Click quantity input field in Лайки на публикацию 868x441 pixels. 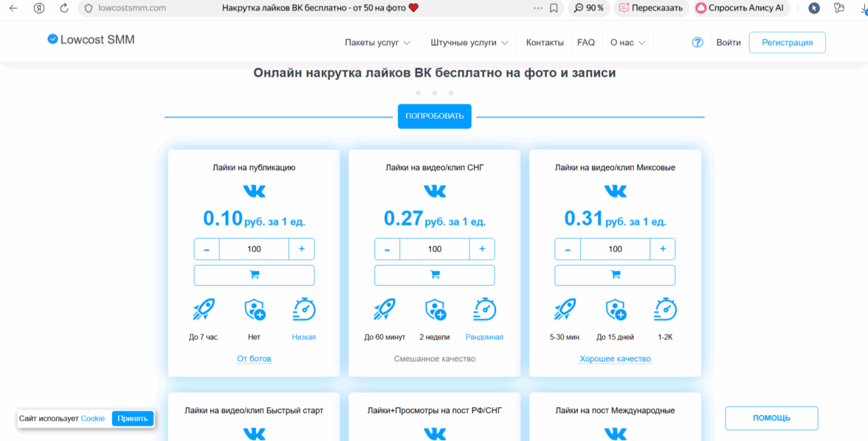(x=254, y=249)
